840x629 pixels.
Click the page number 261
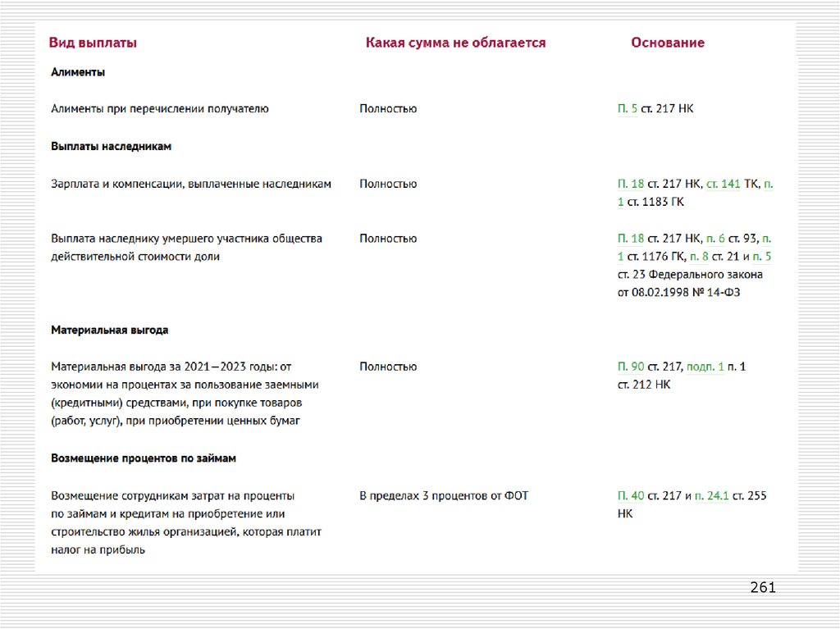[763, 588]
